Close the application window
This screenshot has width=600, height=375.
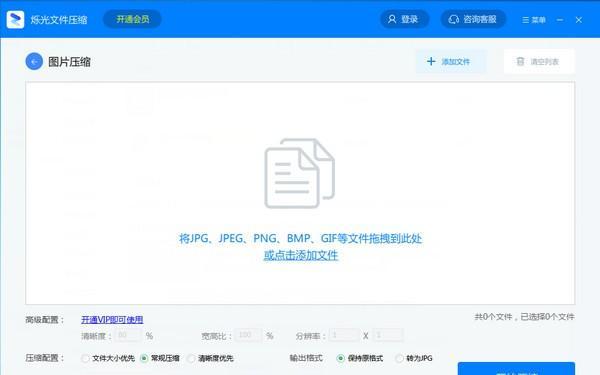pos(579,20)
